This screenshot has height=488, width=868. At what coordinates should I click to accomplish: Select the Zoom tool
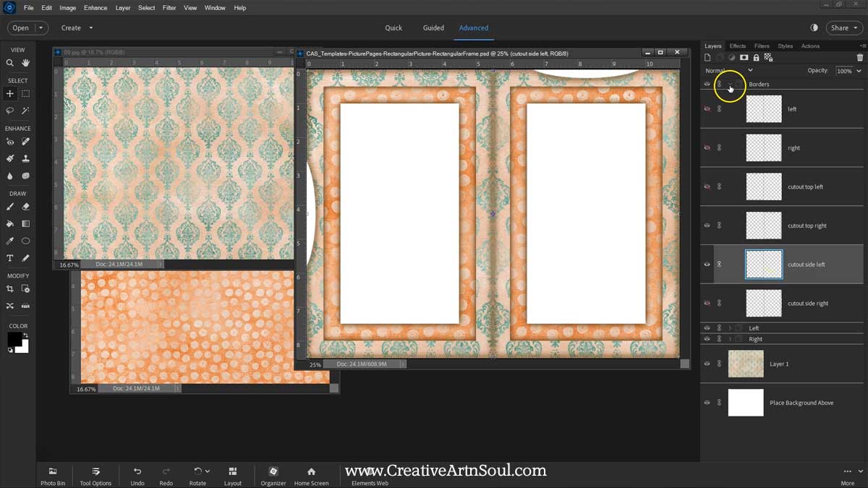(10, 63)
